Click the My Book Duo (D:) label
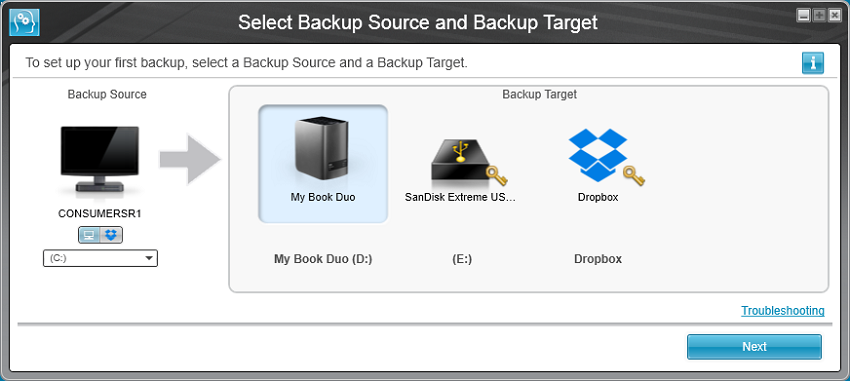850x381 pixels. pos(323,259)
